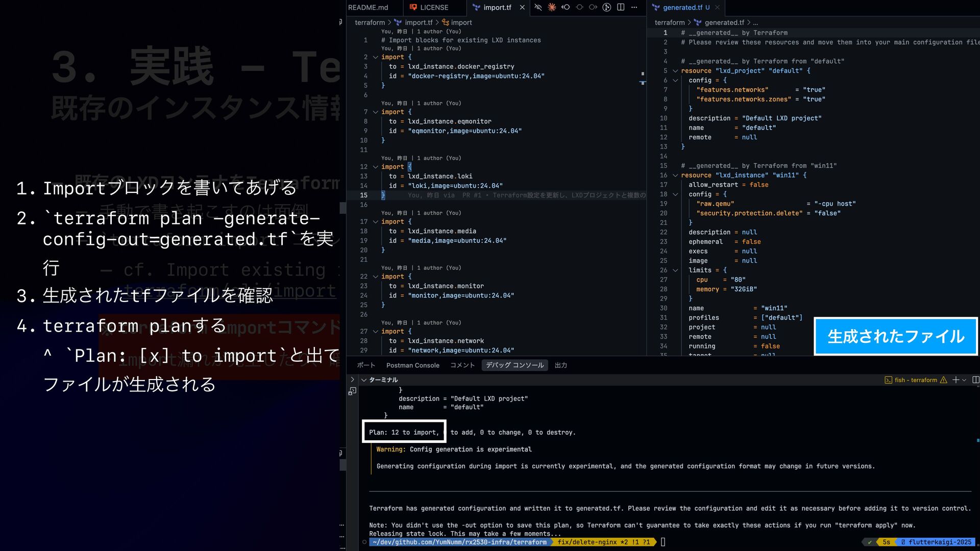Click the "32GiB" memory value
The width and height of the screenshot is (980, 551).
pos(744,289)
